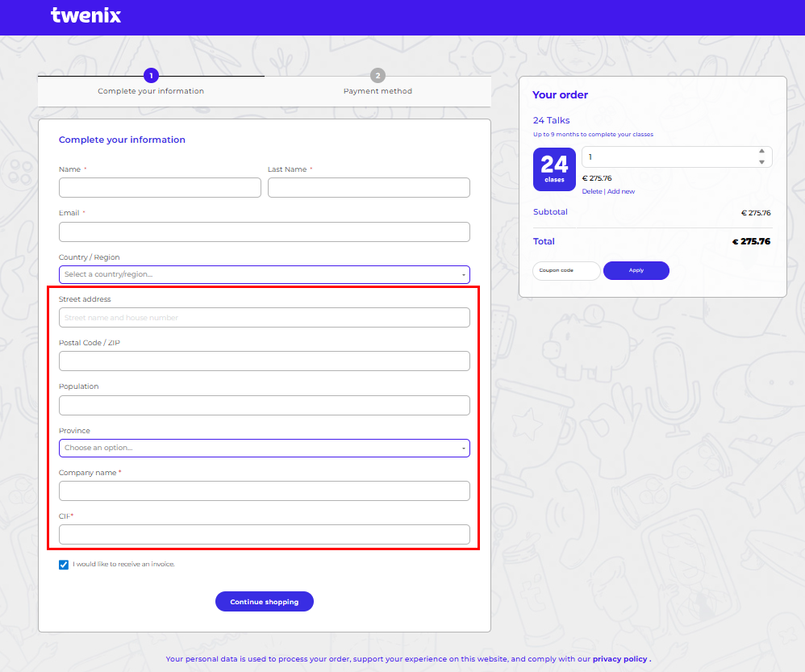Apply the coupon code
Viewport: 805px width, 672px height.
tap(636, 270)
